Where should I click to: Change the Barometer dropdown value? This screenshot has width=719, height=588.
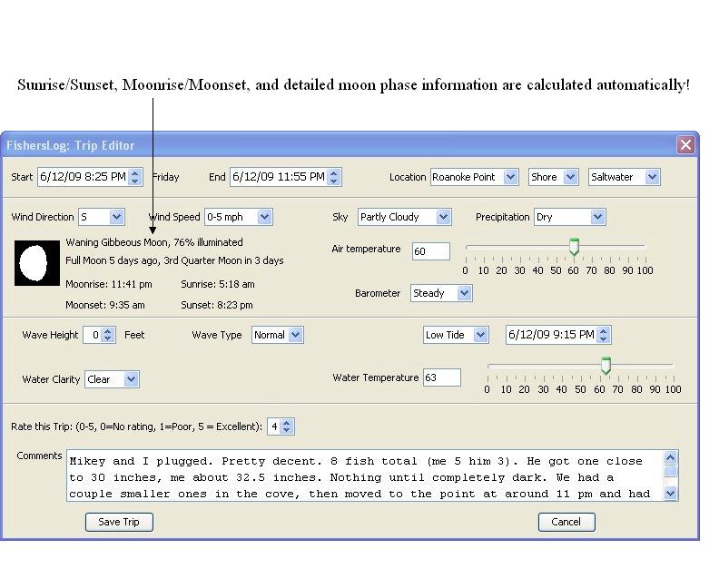click(440, 293)
